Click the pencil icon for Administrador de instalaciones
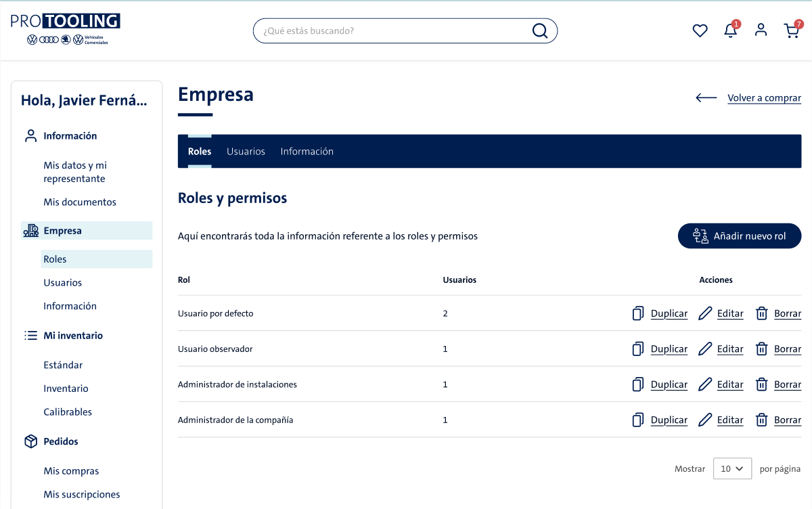 click(705, 384)
